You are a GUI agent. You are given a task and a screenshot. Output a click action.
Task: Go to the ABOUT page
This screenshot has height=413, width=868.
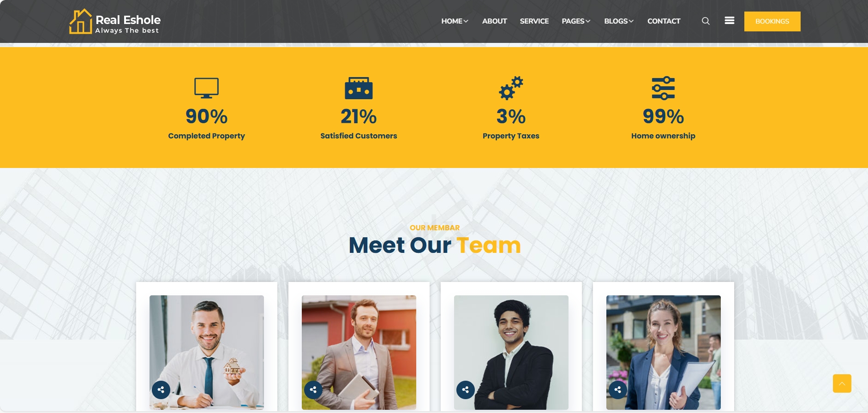[495, 21]
